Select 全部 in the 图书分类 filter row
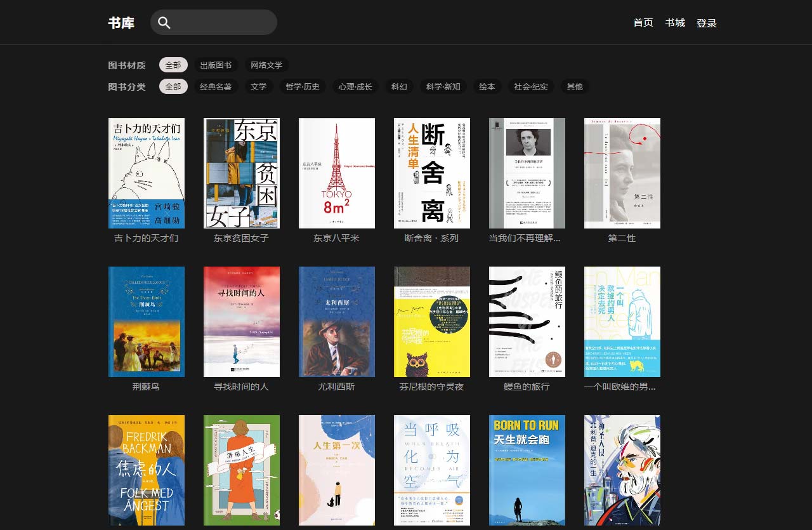Viewport: 812px width, 530px height. 173,86
